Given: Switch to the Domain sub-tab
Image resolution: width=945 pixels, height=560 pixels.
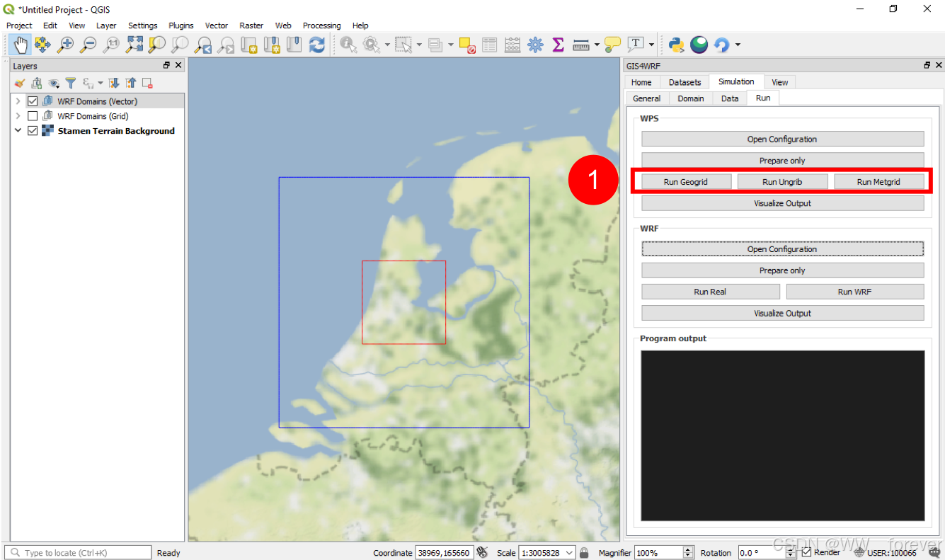Looking at the screenshot, I should point(691,98).
